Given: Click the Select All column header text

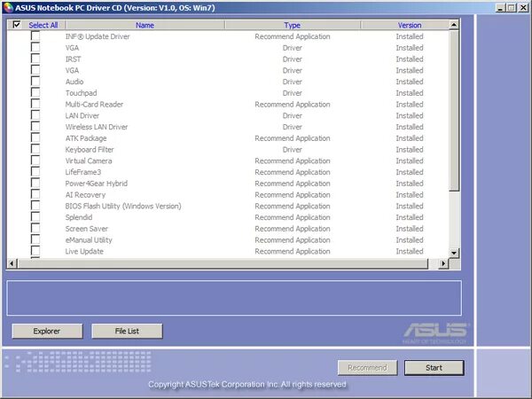Looking at the screenshot, I should coord(43,25).
